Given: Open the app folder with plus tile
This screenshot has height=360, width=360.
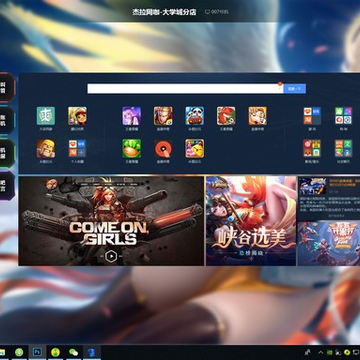Looking at the screenshot, I should click(x=77, y=148).
